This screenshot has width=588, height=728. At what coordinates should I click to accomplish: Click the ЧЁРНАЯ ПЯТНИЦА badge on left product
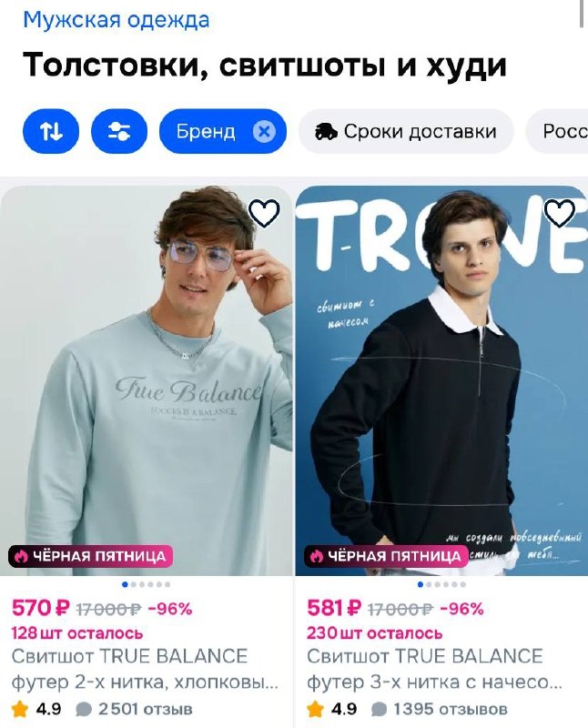90,556
